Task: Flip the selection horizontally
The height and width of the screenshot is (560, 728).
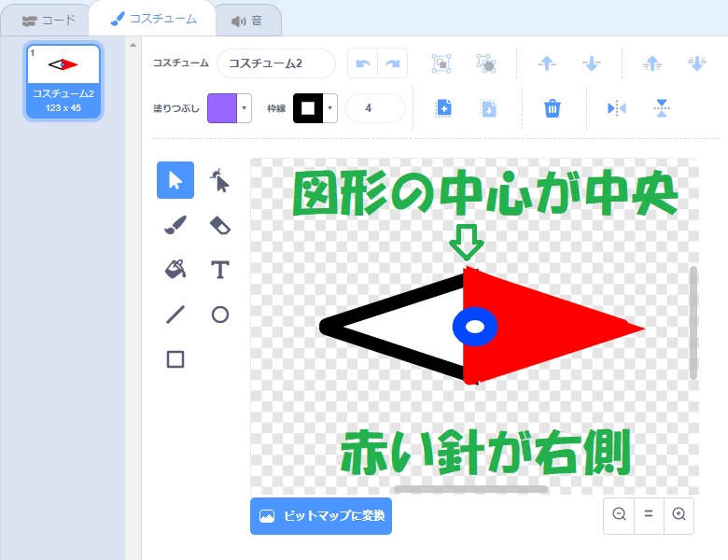Action: (x=616, y=108)
